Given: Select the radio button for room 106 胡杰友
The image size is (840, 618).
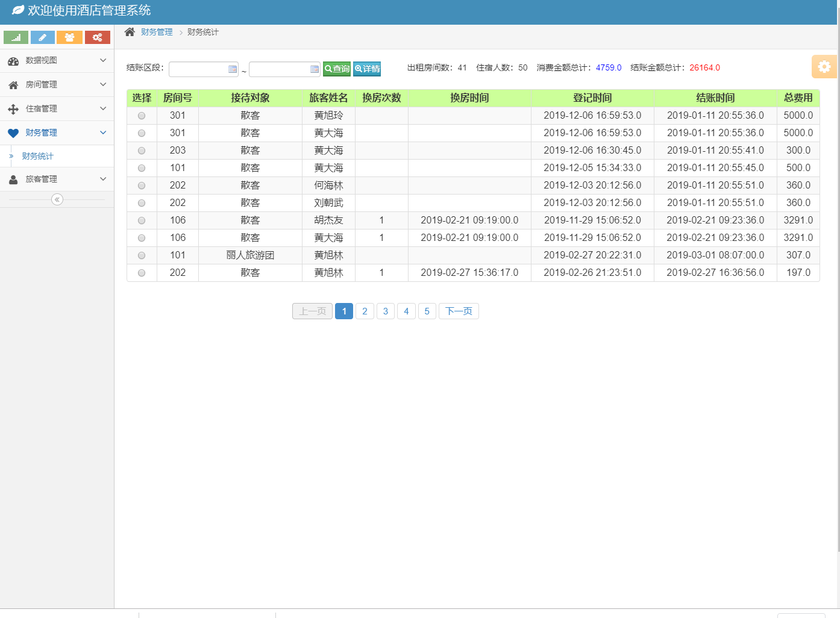Looking at the screenshot, I should point(142,220).
